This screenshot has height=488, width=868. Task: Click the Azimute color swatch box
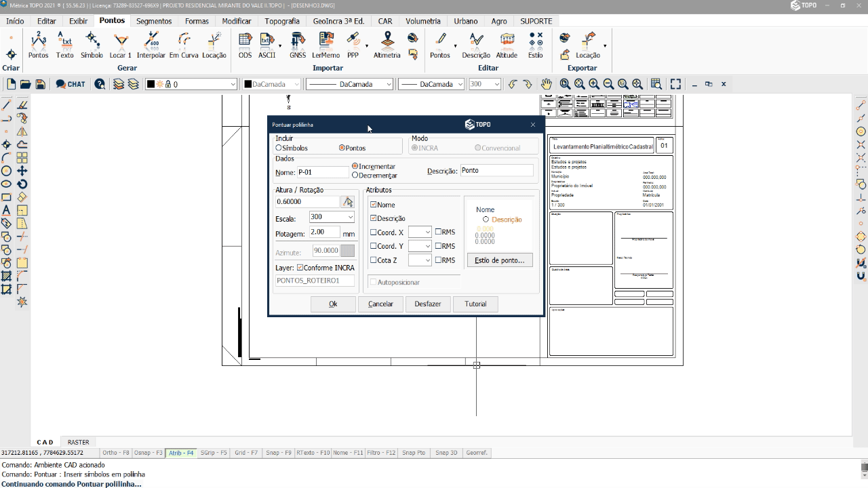tap(347, 251)
